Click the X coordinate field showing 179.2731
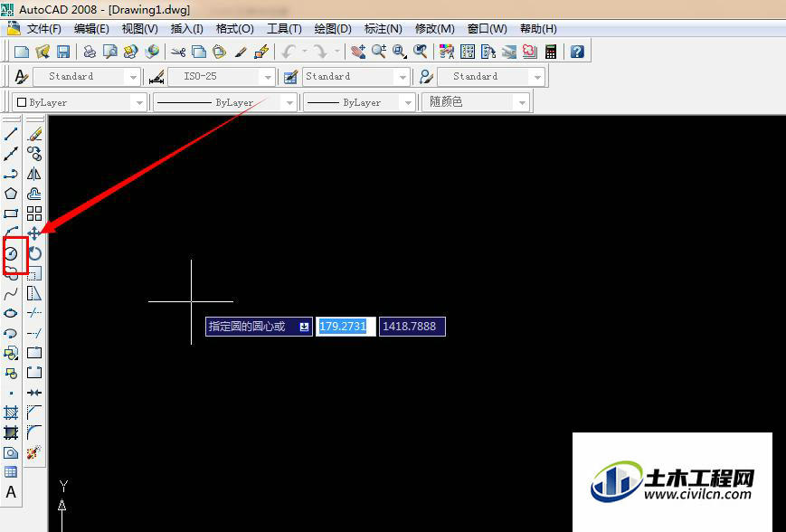 point(346,327)
